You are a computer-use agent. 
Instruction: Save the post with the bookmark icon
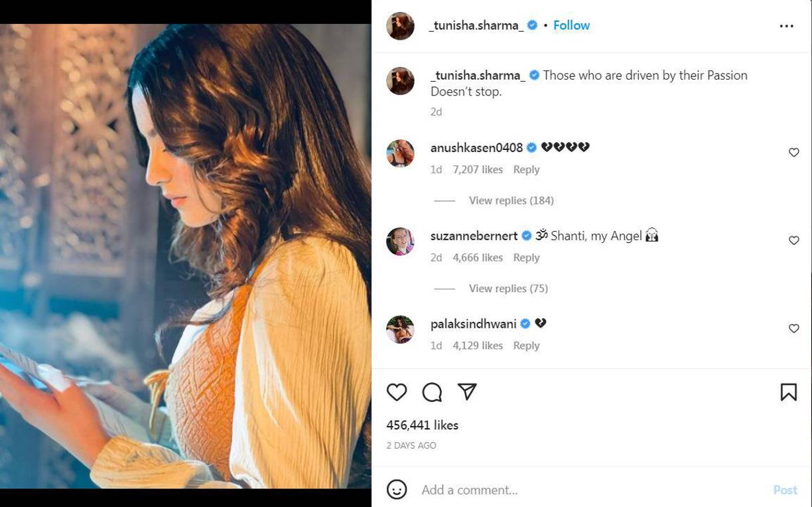[x=789, y=392]
